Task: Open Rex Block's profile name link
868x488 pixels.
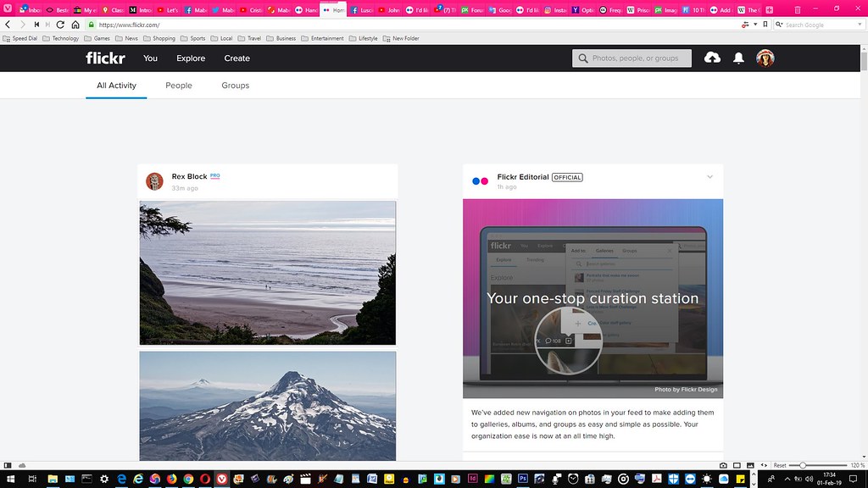Action: [x=189, y=176]
